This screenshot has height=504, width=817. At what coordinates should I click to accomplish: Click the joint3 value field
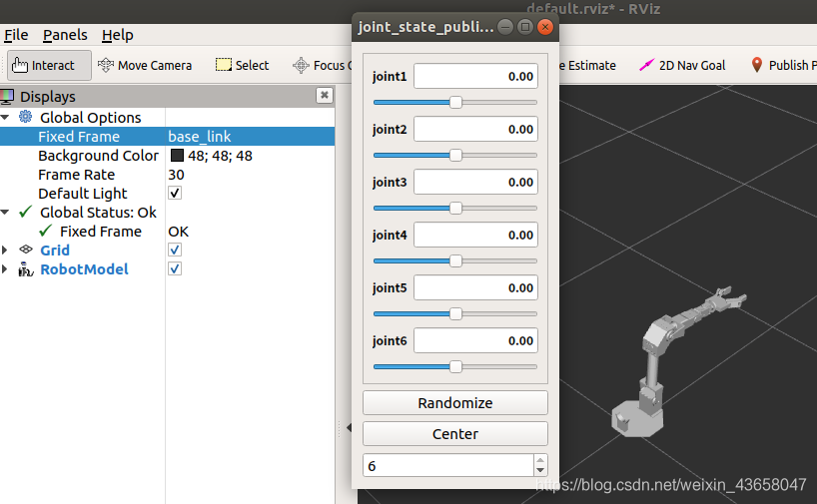pos(475,182)
